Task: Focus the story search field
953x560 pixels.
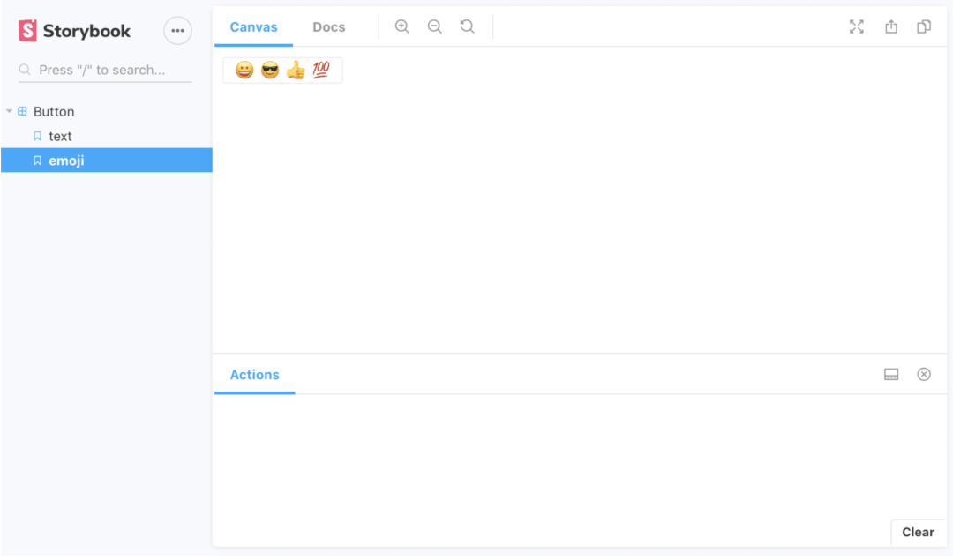Action: (105, 70)
